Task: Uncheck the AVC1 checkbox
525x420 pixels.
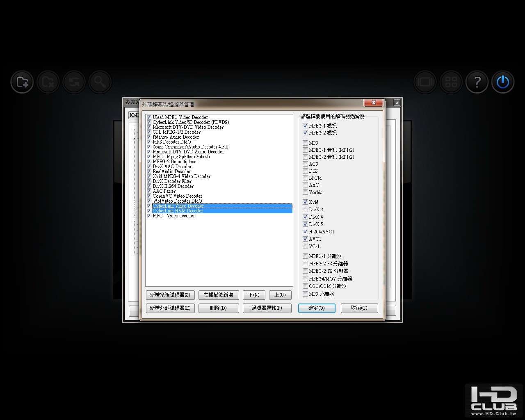Action: pos(305,239)
